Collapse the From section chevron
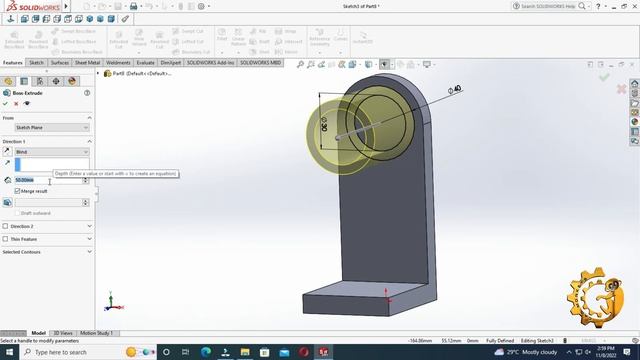This screenshot has width=640, height=360. [89, 118]
